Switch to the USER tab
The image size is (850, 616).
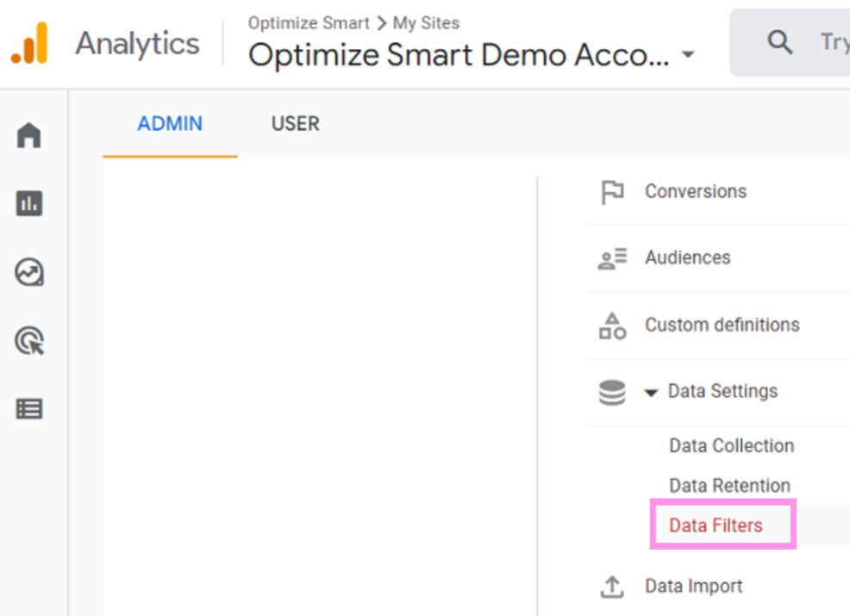coord(295,124)
